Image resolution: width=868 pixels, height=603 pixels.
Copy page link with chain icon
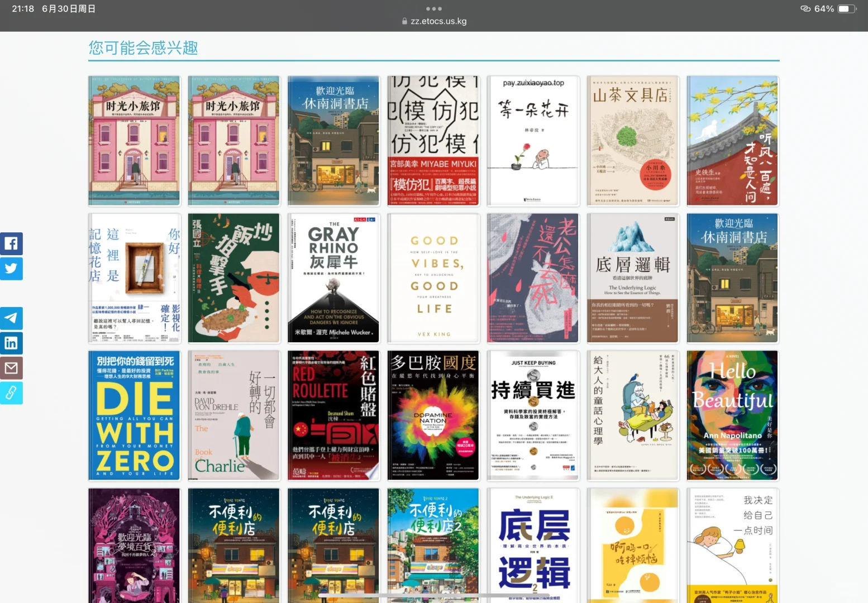coord(11,393)
